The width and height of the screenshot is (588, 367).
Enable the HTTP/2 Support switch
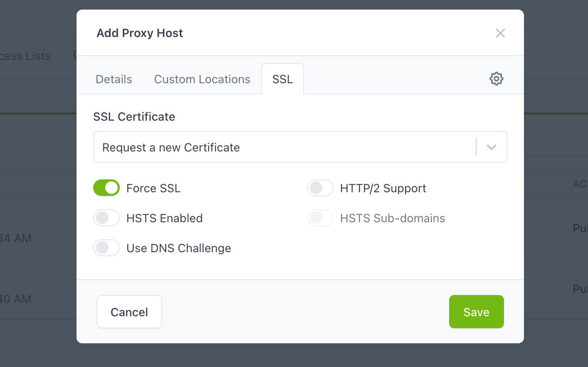coord(320,188)
